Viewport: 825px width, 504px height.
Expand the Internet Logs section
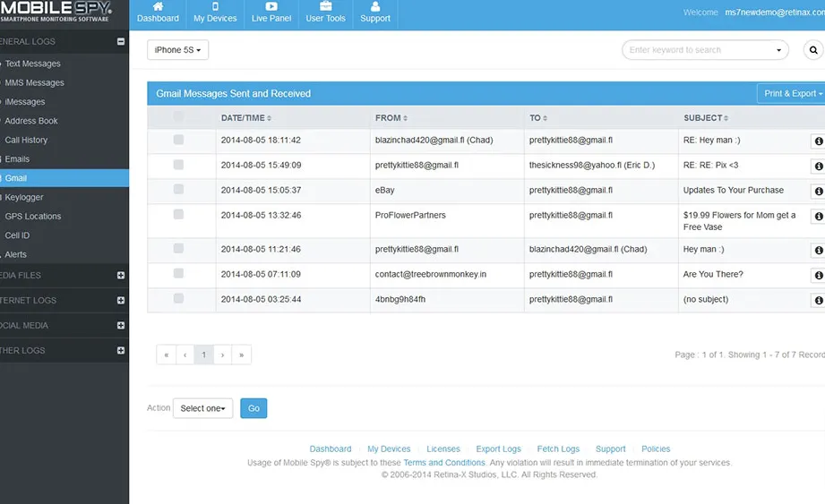click(x=121, y=301)
